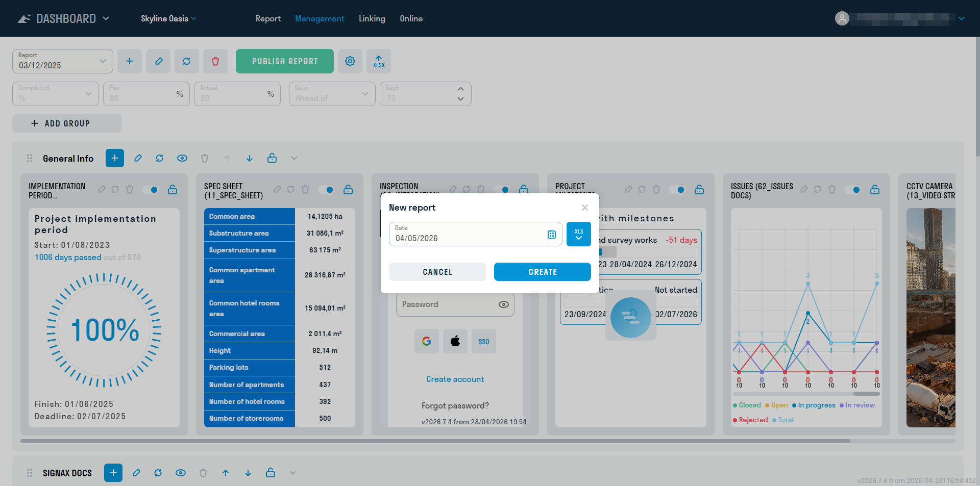
Task: Increase the Days stepper value
Action: tap(460, 89)
